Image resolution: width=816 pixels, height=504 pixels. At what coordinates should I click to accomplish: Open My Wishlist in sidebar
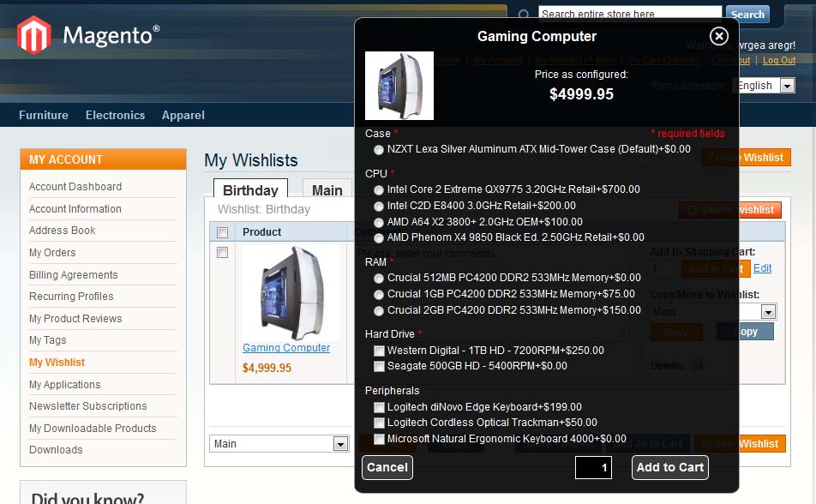point(57,362)
